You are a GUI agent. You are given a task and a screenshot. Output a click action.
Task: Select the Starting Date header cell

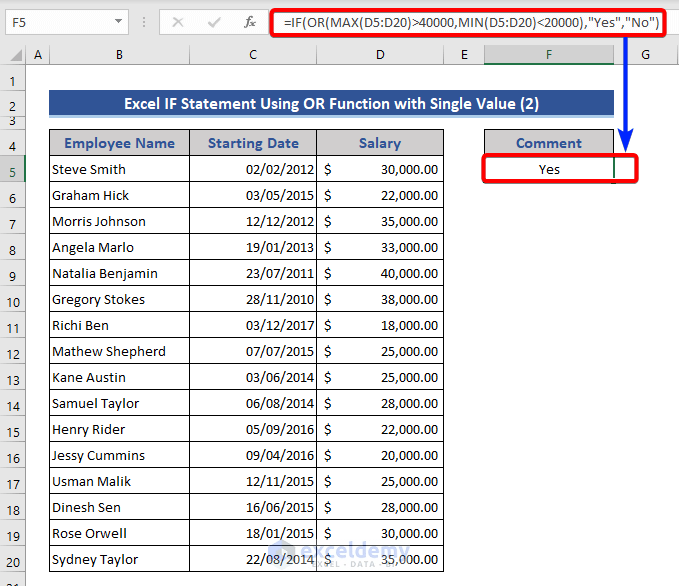pyautogui.click(x=253, y=143)
